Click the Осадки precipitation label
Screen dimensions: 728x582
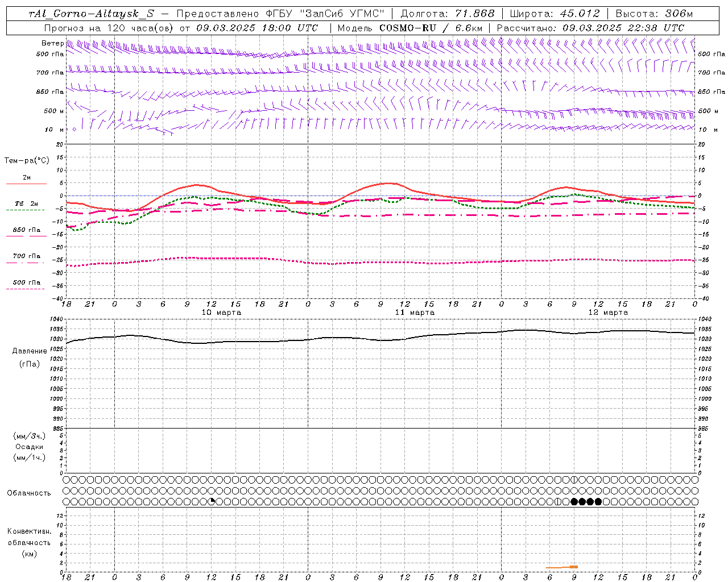pos(30,447)
